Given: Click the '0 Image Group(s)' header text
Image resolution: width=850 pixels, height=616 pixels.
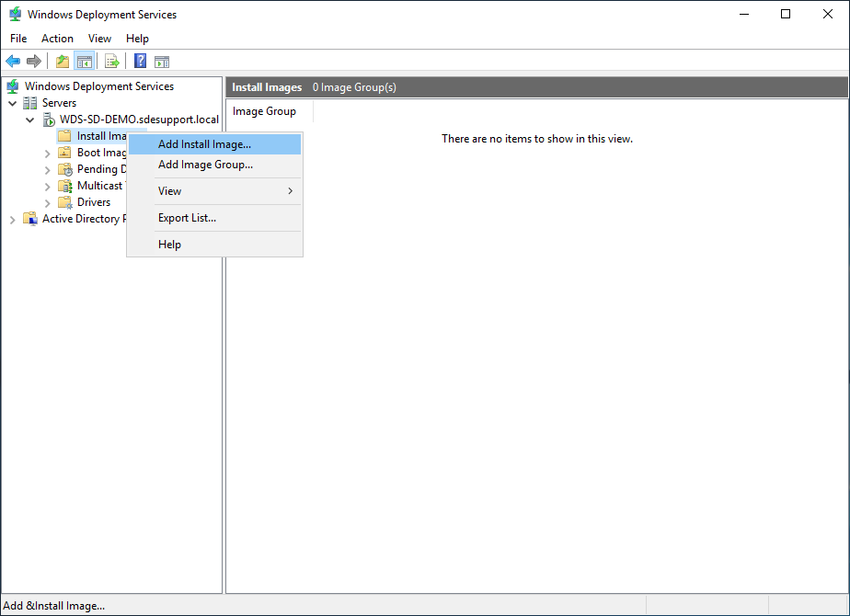Looking at the screenshot, I should (354, 87).
